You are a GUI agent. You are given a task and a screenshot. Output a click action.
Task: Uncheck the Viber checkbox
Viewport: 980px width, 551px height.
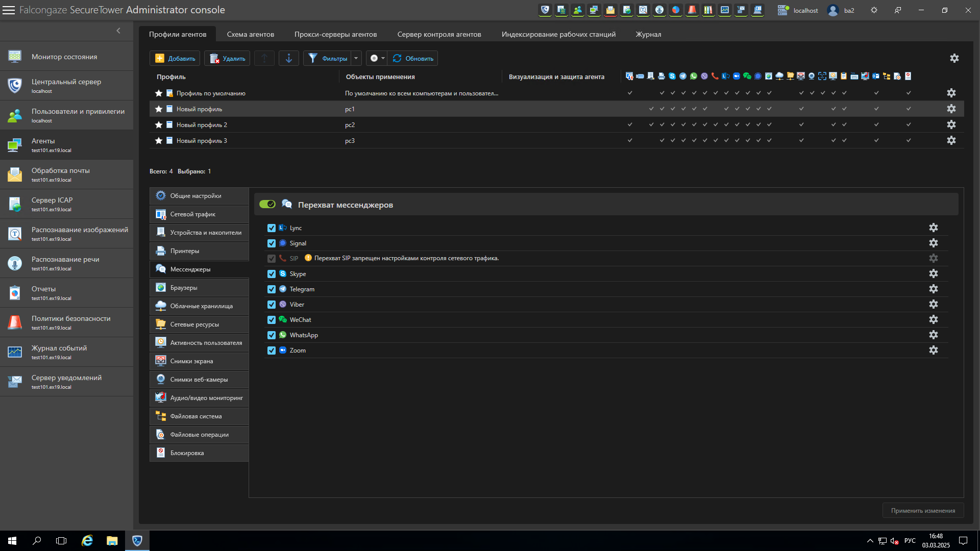click(x=272, y=305)
